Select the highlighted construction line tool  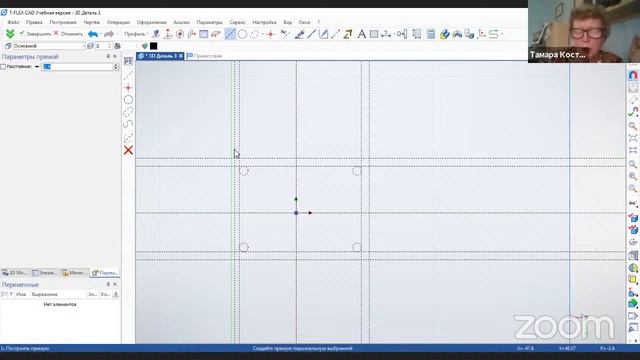230,34
